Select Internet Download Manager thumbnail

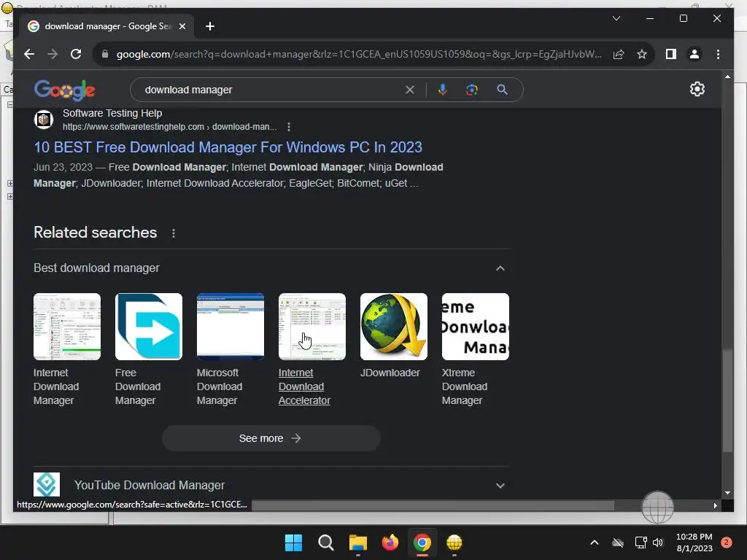coord(66,327)
